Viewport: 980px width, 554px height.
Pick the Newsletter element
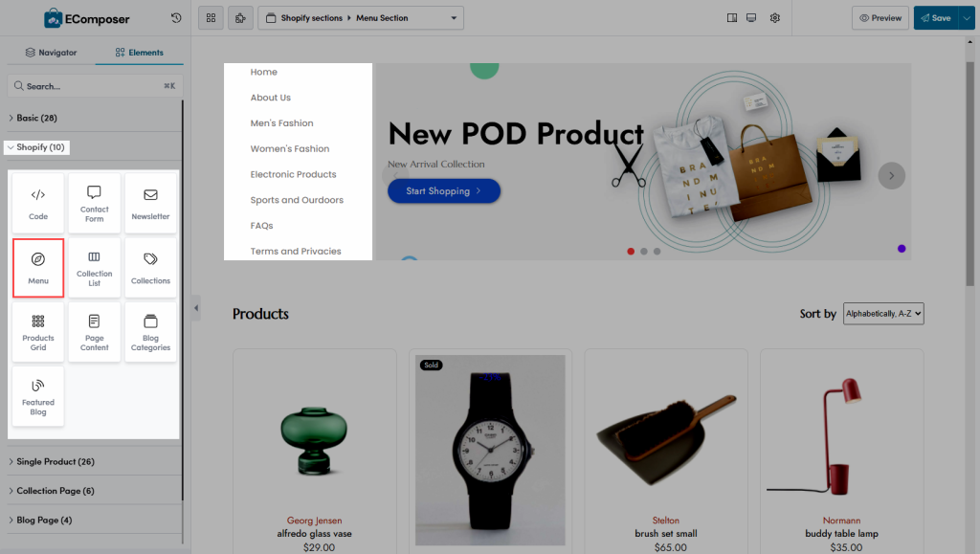(x=150, y=203)
